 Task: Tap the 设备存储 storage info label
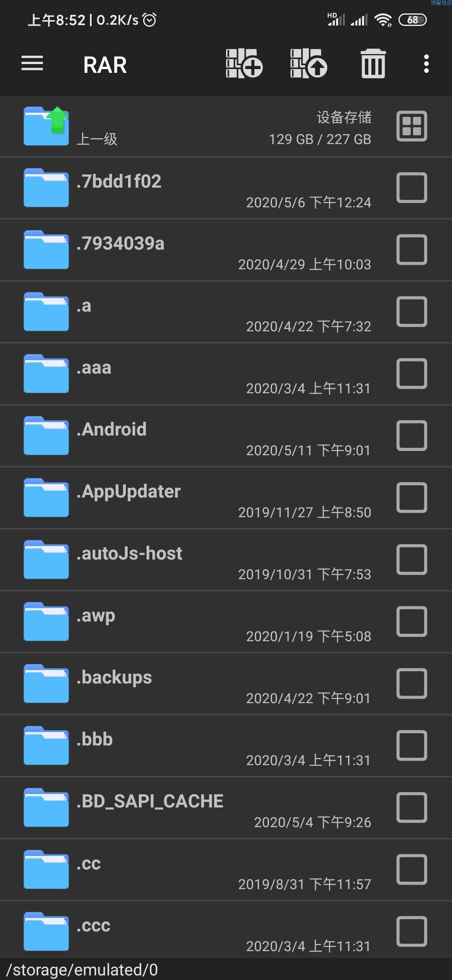(x=344, y=117)
